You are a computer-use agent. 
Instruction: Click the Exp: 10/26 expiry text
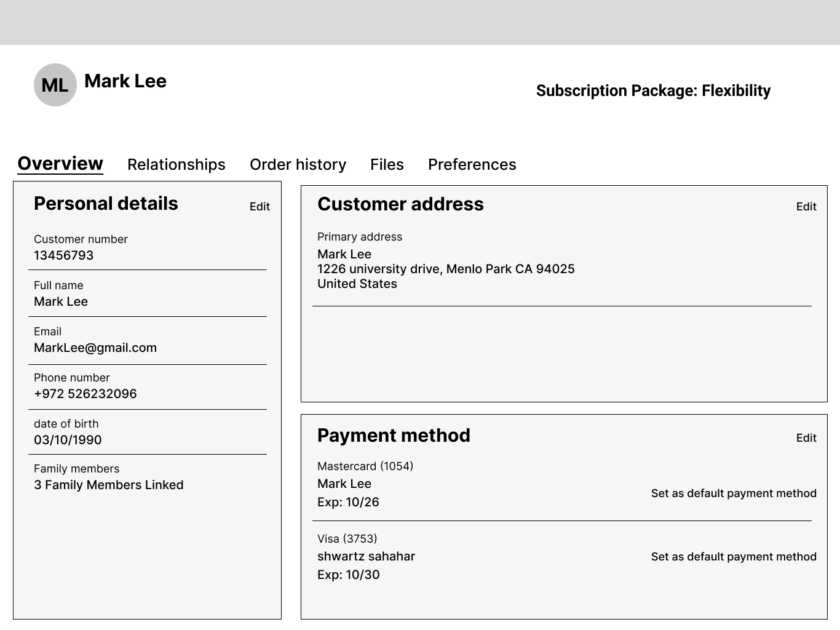point(348,502)
